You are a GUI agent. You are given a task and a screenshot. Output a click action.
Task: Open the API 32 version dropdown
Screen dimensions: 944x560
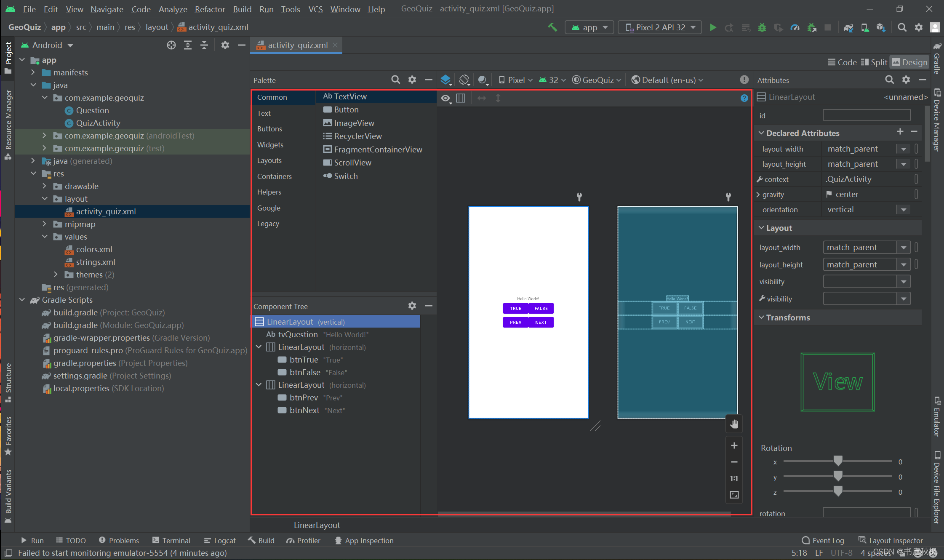tap(552, 80)
